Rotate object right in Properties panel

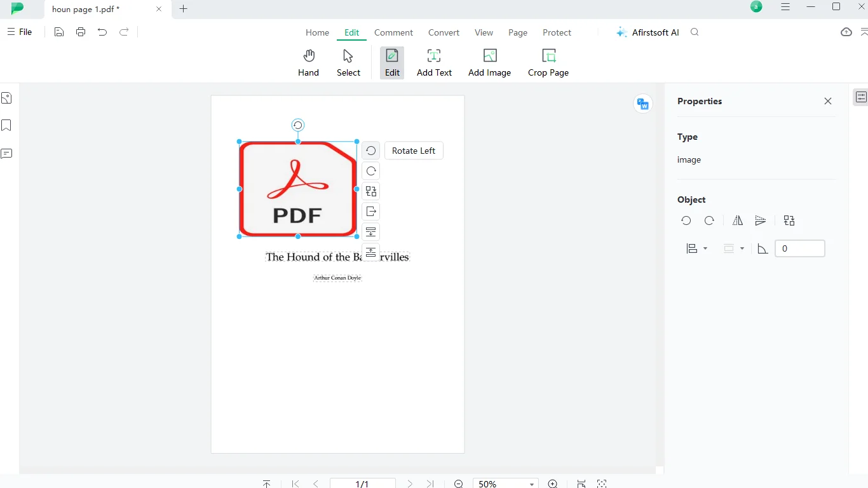709,220
